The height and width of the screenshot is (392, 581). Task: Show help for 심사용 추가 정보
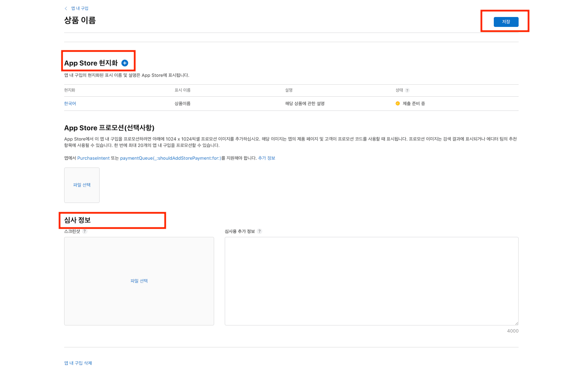259,231
